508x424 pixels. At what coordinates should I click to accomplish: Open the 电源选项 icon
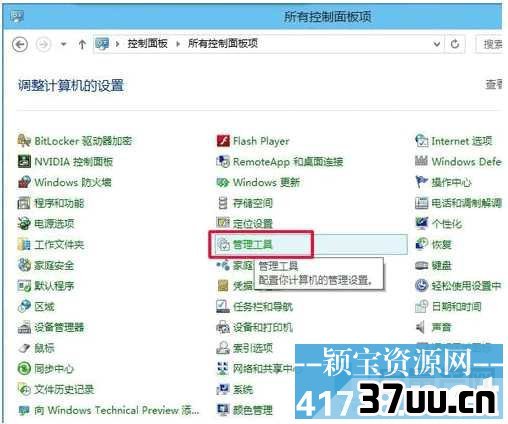pos(24,224)
